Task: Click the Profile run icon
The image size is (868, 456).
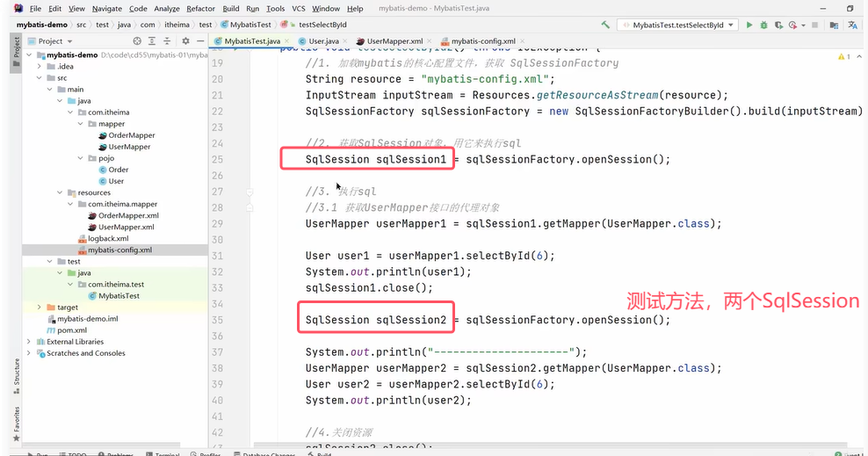Action: (x=792, y=25)
